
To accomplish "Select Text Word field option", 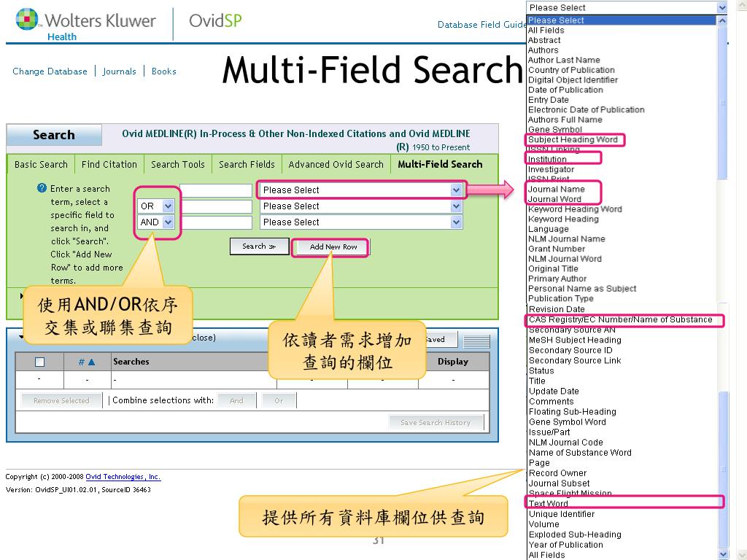I will coord(549,503).
